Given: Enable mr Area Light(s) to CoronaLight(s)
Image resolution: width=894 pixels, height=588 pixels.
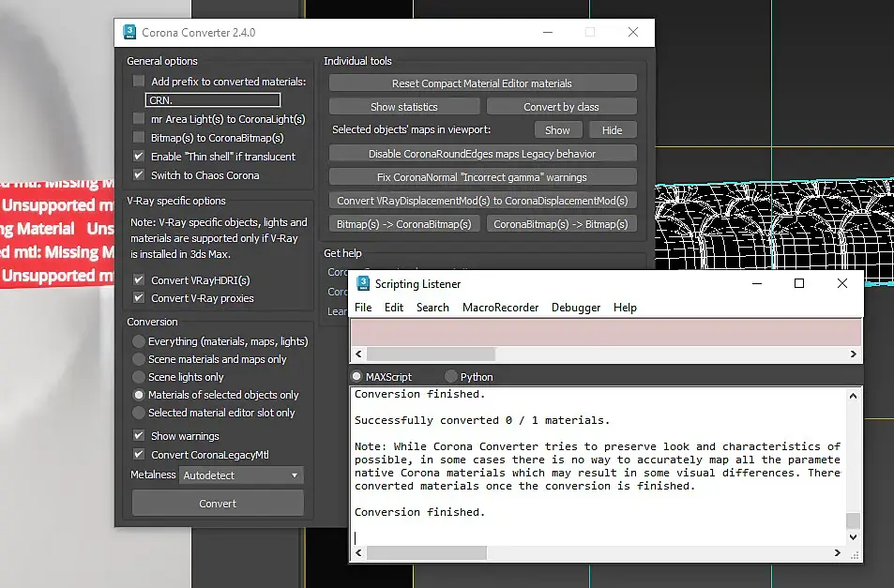Looking at the screenshot, I should (139, 118).
